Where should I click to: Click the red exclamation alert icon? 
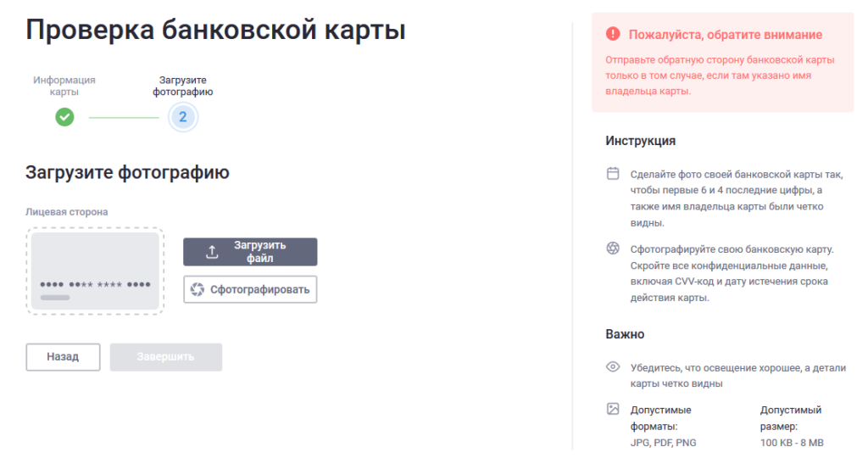coord(613,35)
